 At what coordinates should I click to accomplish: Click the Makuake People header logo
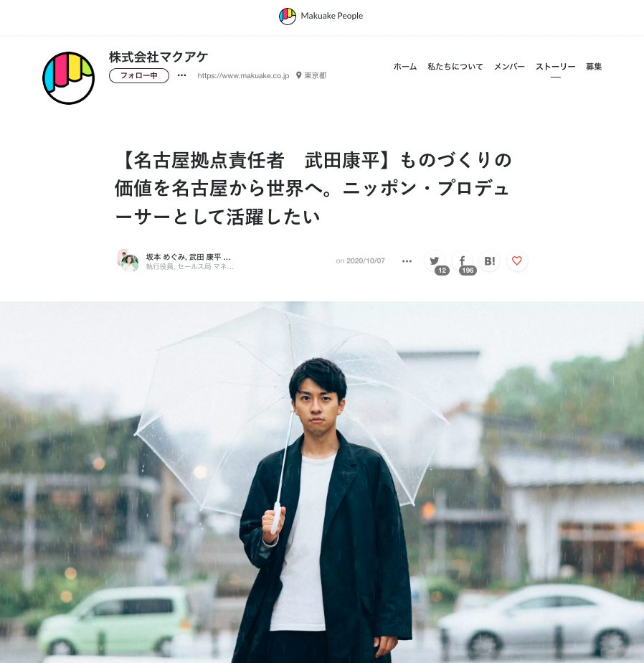321,16
